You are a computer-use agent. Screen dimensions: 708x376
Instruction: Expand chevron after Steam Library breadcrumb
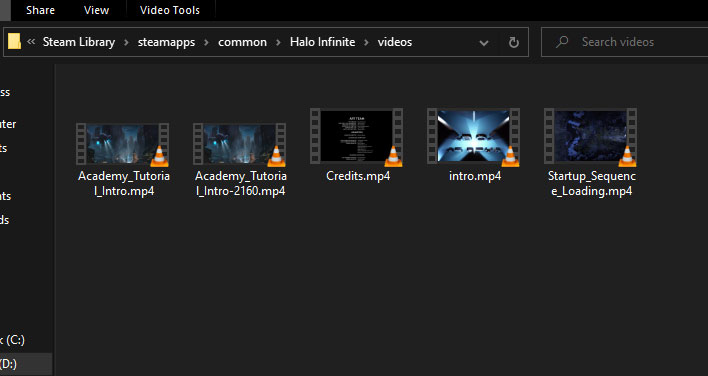[127, 42]
